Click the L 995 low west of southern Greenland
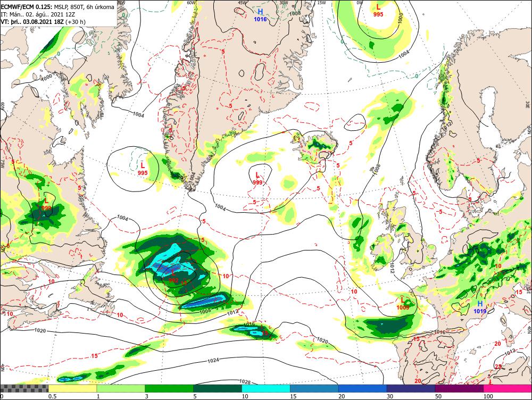The width and height of the screenshot is (532, 400). (x=143, y=169)
